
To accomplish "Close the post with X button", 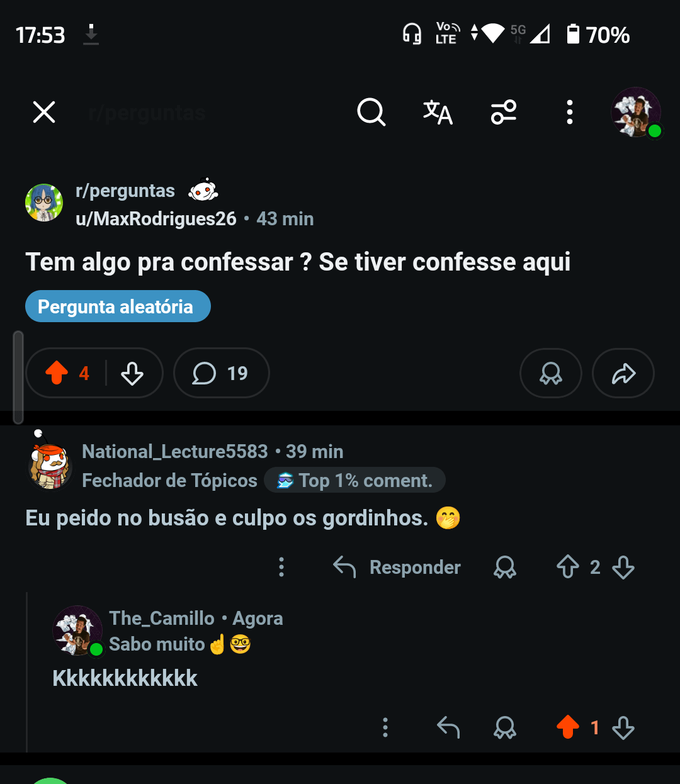I will click(44, 113).
